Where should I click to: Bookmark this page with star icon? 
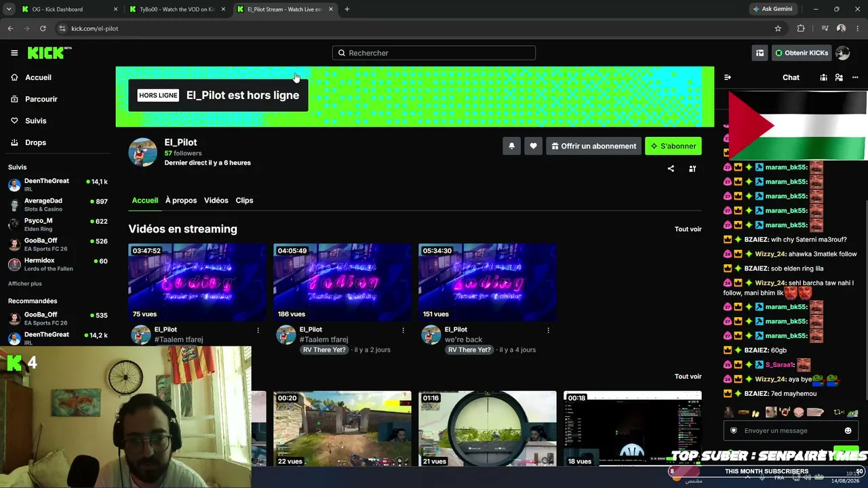point(778,28)
